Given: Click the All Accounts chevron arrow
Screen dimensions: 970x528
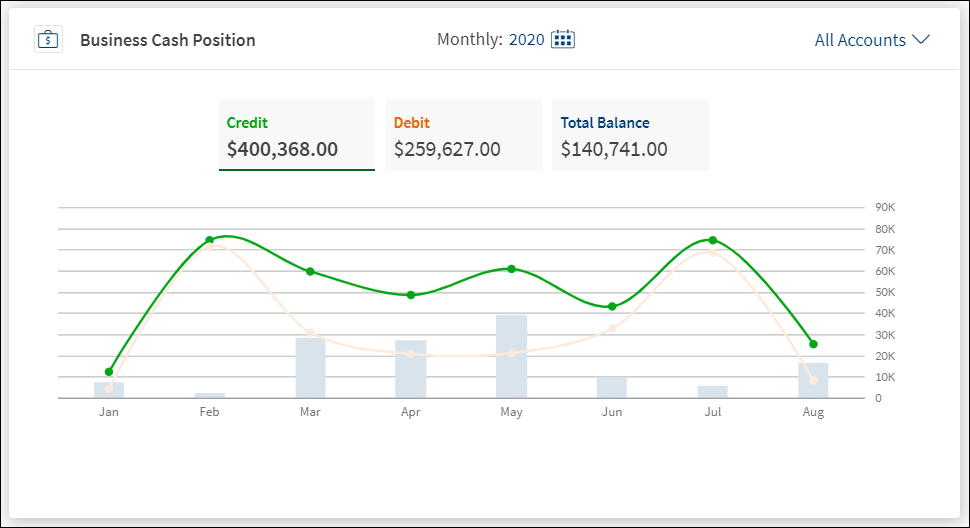Looking at the screenshot, I should click(x=921, y=40).
